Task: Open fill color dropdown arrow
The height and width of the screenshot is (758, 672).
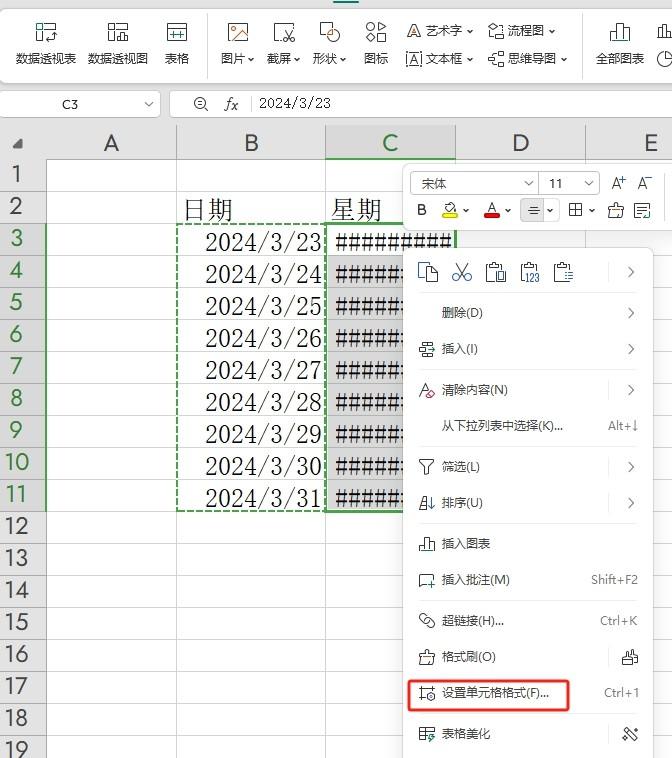Action: point(466,211)
